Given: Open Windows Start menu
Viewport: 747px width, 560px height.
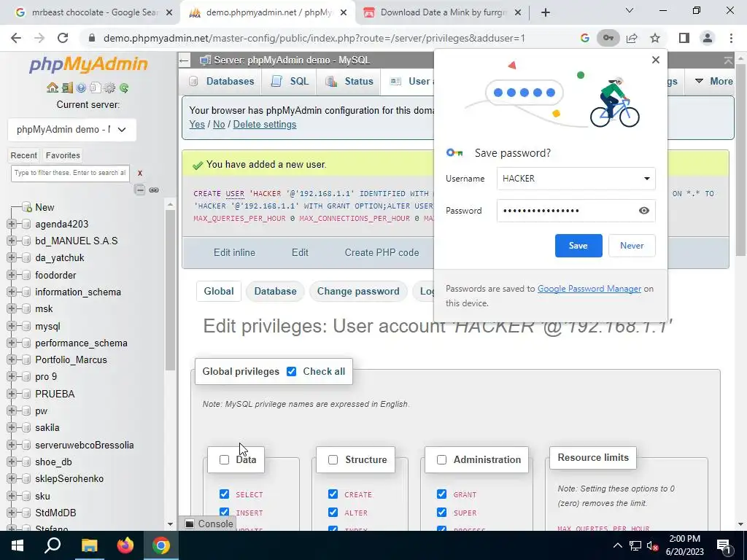Looking at the screenshot, I should click(x=18, y=545).
